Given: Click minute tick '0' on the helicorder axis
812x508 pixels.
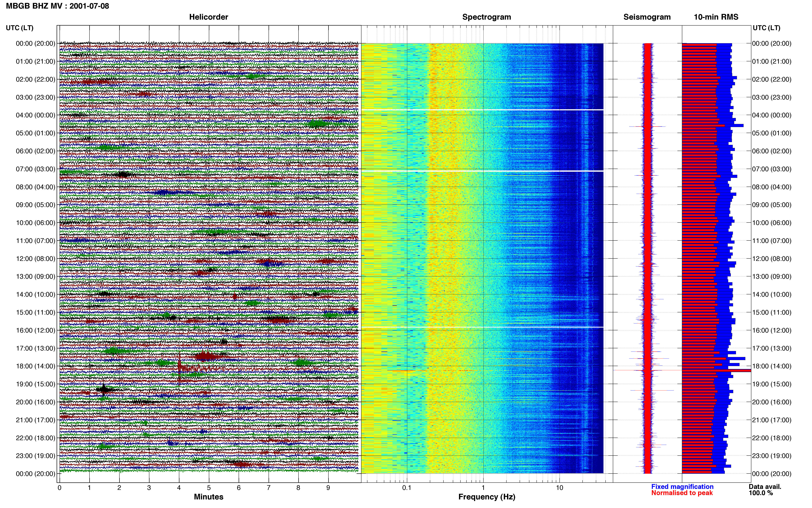Looking at the screenshot, I should 59,488.
